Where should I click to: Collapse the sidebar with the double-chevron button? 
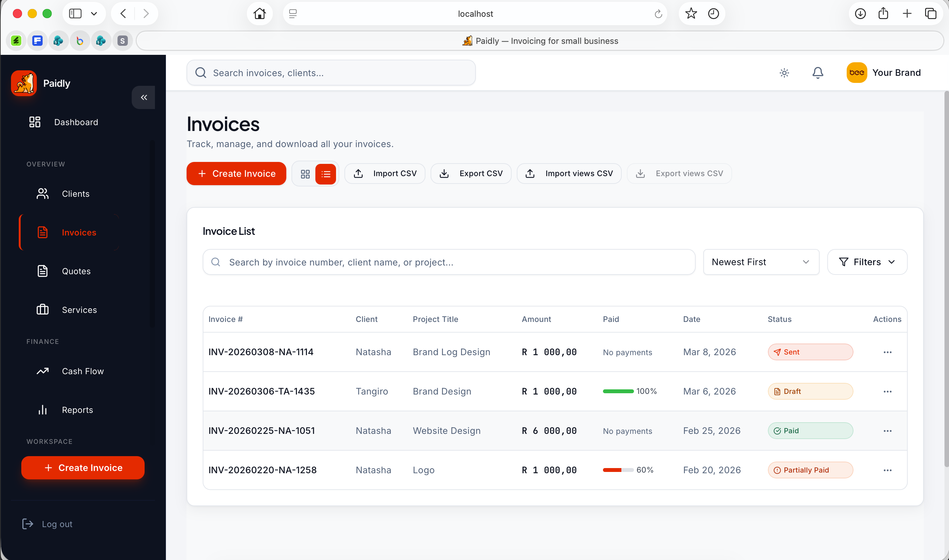point(143,97)
